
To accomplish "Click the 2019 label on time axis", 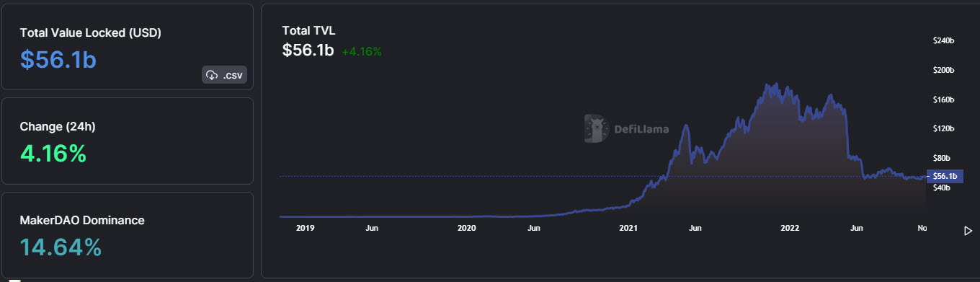I will point(305,228).
